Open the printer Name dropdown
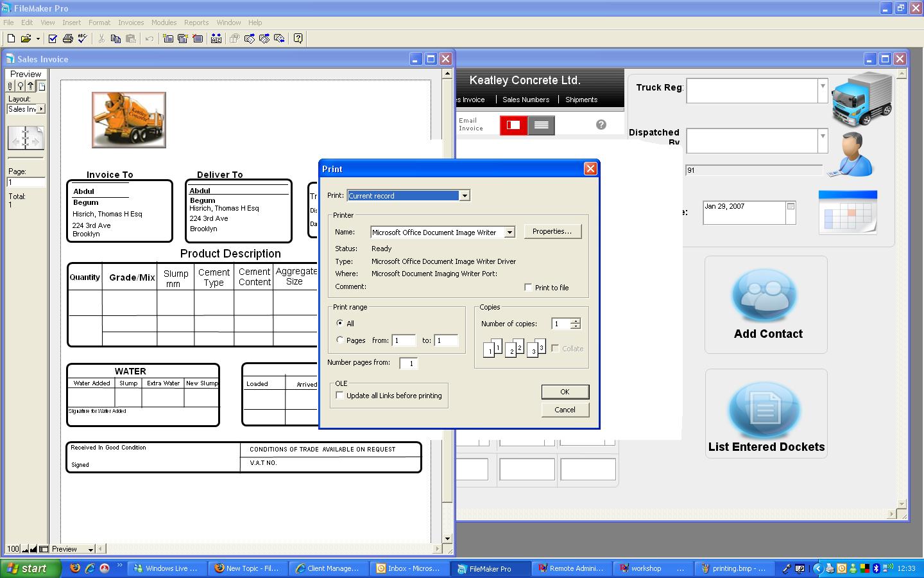This screenshot has width=924, height=578. pyautogui.click(x=509, y=232)
